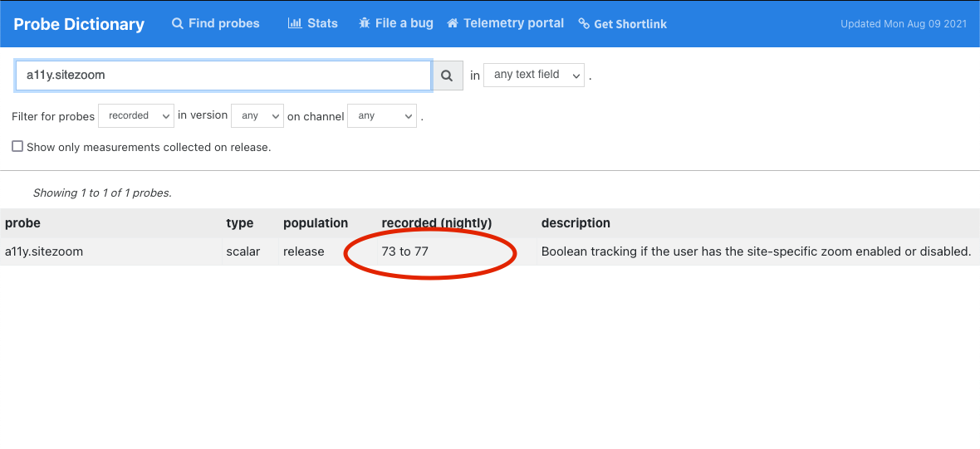Open the channel 'any' dropdown
This screenshot has height=449, width=980.
[381, 116]
